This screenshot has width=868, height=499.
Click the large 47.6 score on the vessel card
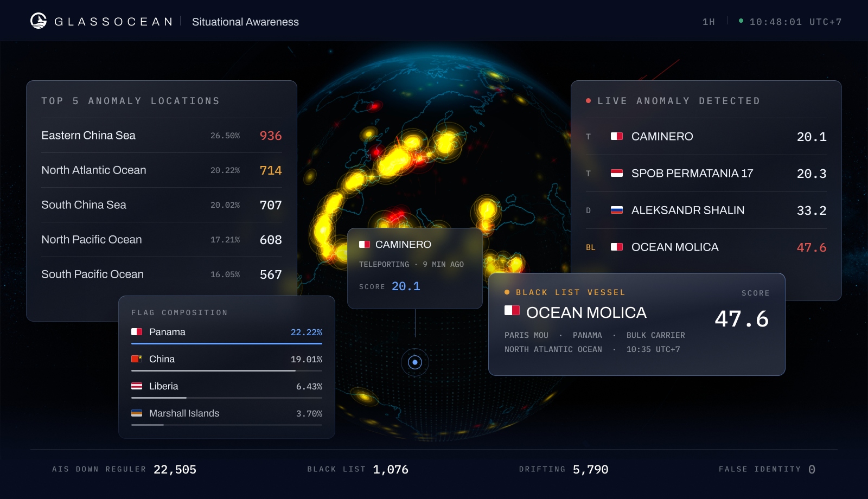[742, 319]
